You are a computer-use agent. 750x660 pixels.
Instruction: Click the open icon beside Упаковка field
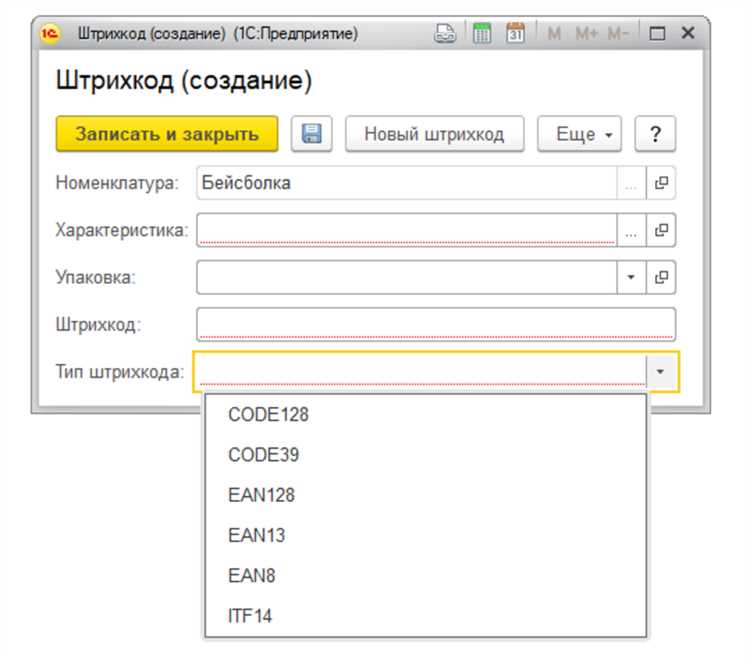click(661, 277)
